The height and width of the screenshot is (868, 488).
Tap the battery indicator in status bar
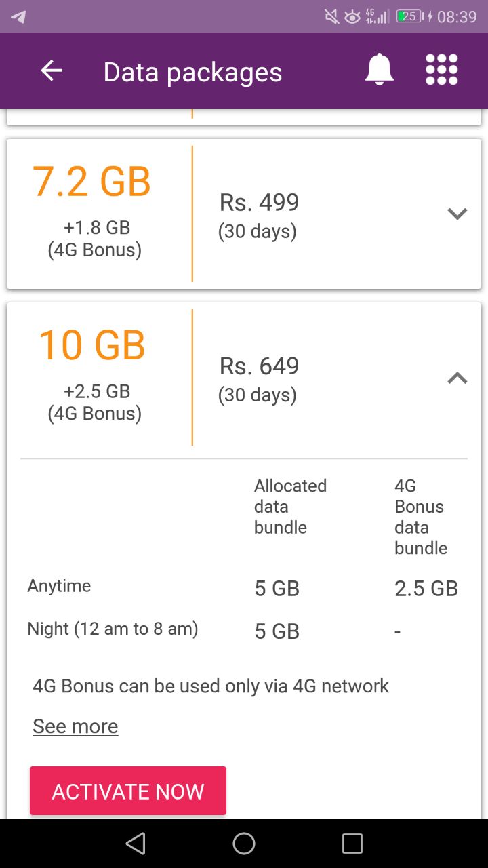tap(410, 16)
